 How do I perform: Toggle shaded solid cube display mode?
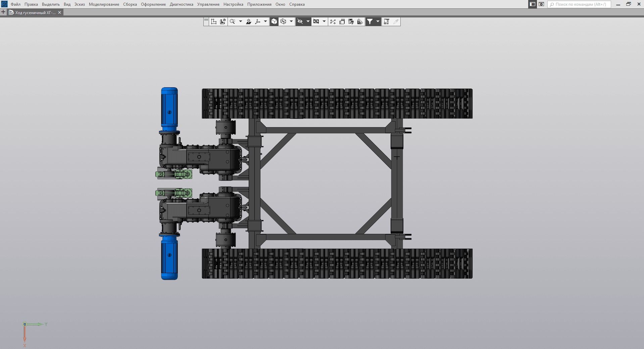[x=274, y=22]
